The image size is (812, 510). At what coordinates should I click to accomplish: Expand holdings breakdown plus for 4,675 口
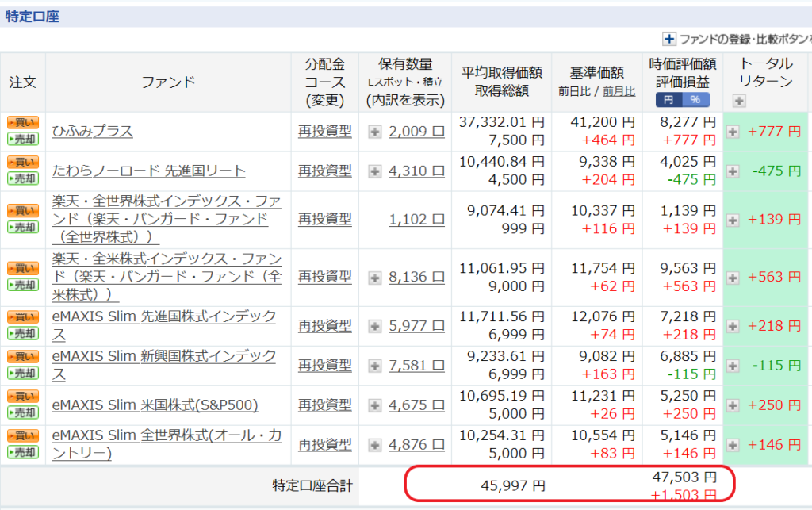[375, 405]
